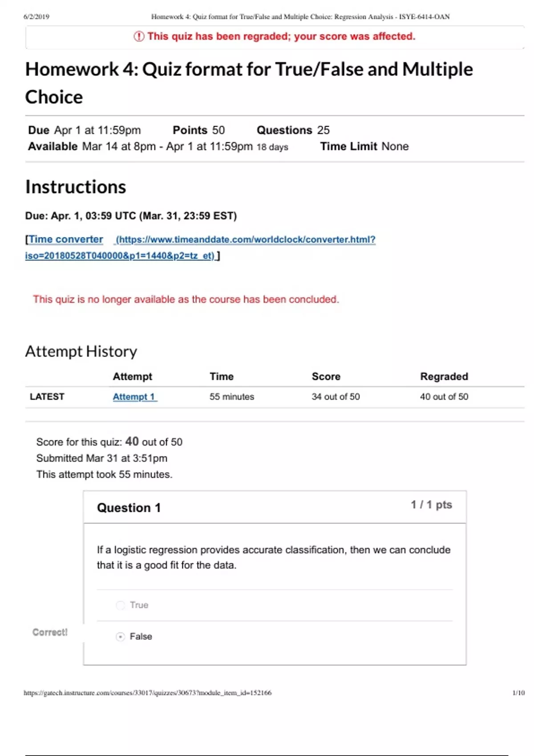Click the regraded score 40 out of 50
This screenshot has width=534, height=756.
click(x=444, y=397)
